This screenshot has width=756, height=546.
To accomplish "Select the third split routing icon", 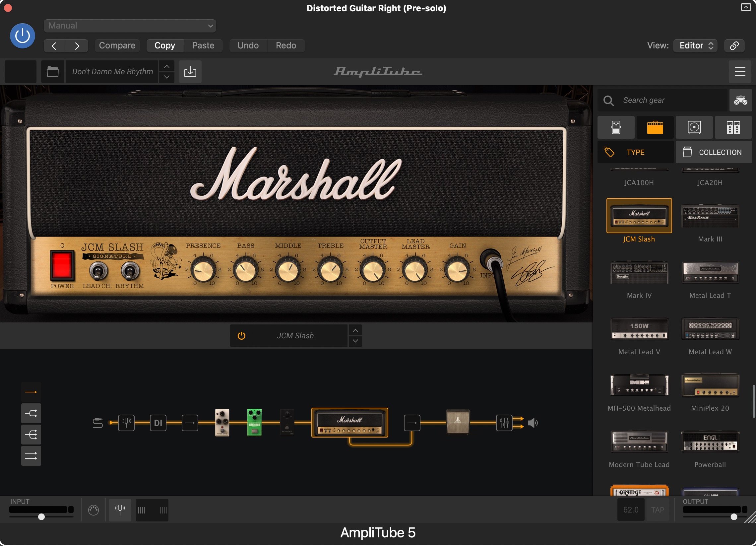I will [x=31, y=435].
